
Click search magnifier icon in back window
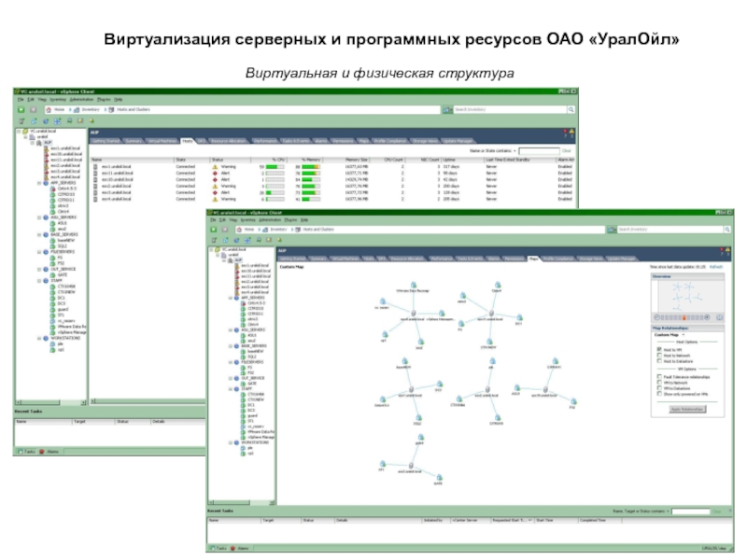pyautogui.click(x=571, y=110)
